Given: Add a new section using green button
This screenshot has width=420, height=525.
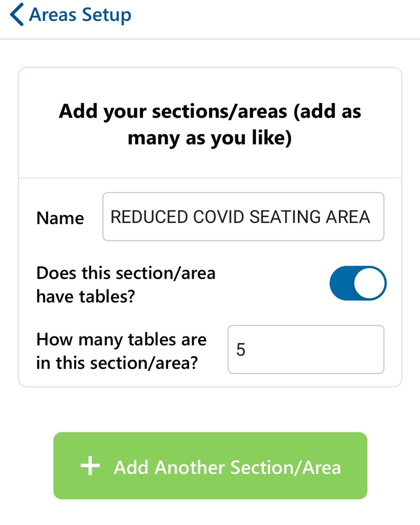Looking at the screenshot, I should coord(210,466).
